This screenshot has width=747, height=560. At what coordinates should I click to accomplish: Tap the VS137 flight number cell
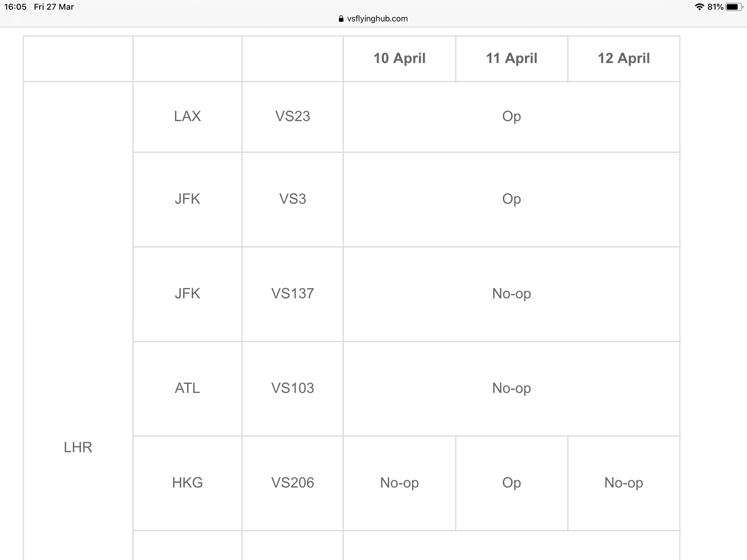point(293,294)
